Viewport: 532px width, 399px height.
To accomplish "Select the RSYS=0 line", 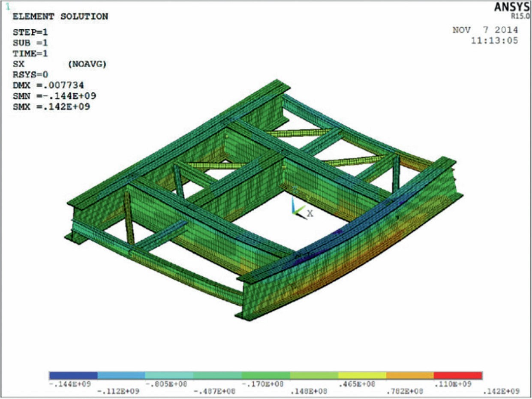I will [30, 75].
